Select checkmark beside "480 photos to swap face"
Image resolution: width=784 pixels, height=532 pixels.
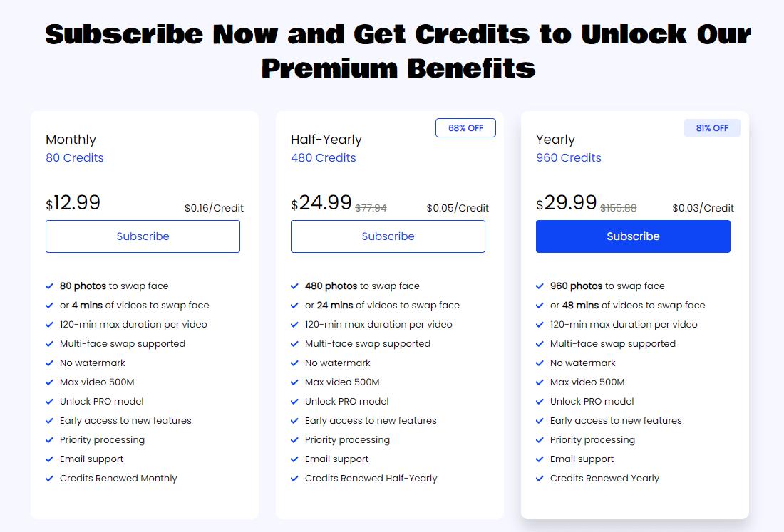295,286
